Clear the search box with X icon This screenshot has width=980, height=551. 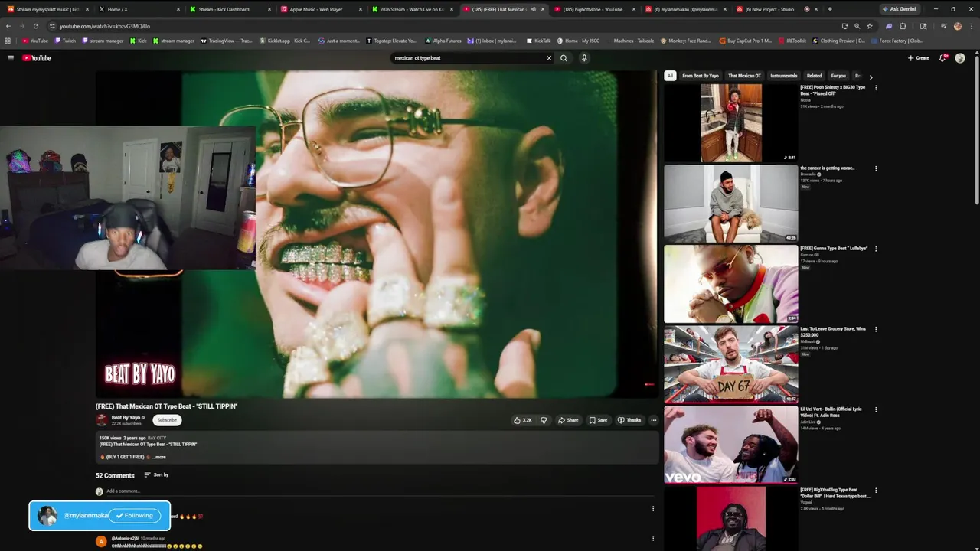coord(548,58)
